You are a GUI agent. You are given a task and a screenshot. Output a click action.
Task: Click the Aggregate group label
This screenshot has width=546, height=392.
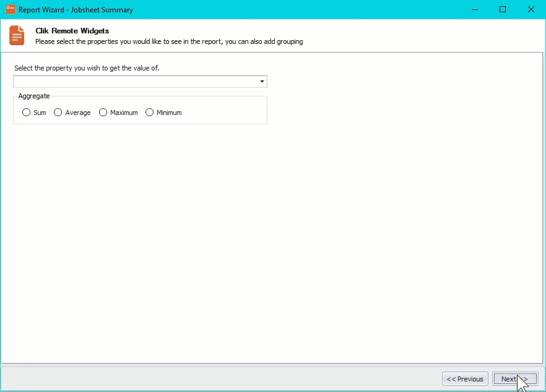[33, 96]
